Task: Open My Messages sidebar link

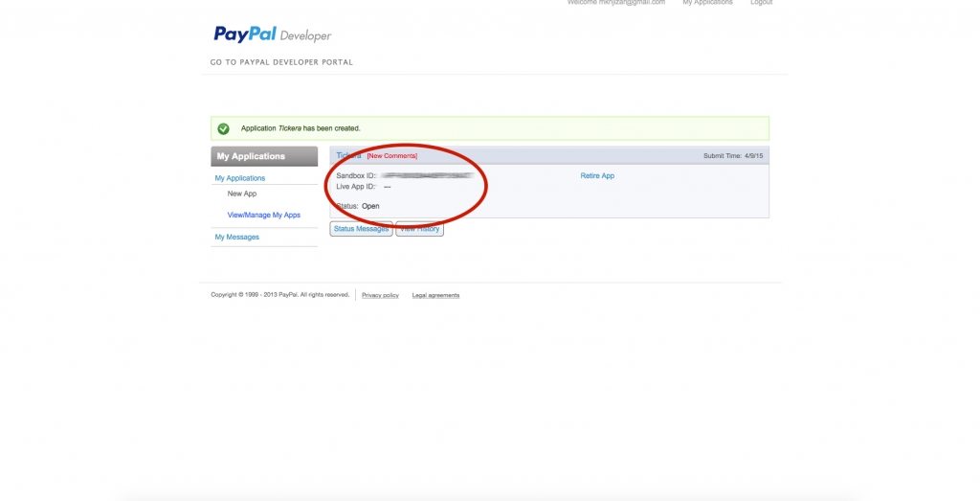Action: pos(237,237)
